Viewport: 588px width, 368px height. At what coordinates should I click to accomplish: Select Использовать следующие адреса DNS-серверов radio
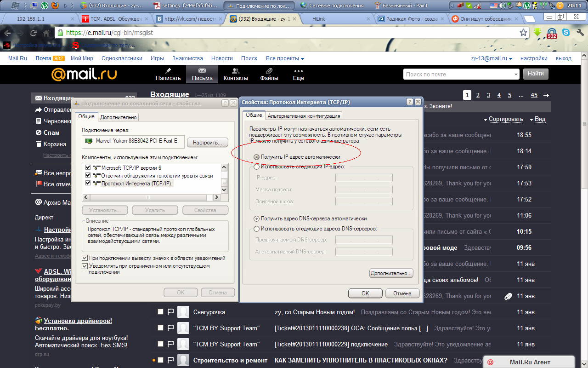(256, 228)
